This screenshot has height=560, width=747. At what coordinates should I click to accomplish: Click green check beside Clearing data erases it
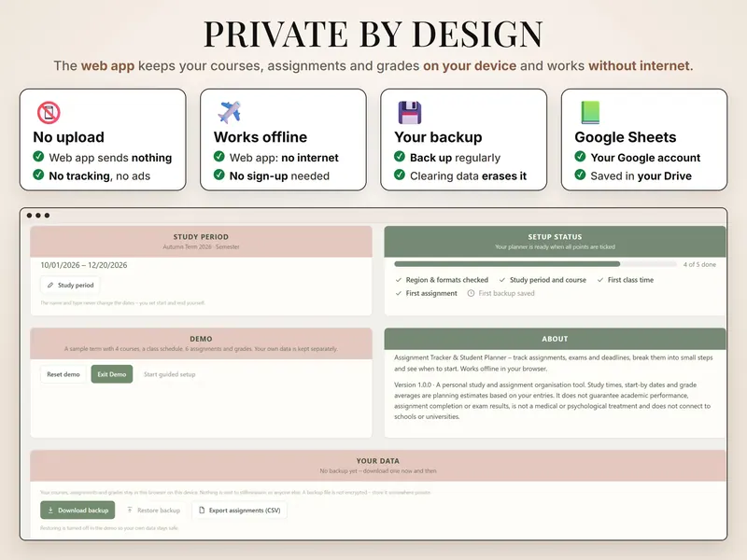coord(400,175)
